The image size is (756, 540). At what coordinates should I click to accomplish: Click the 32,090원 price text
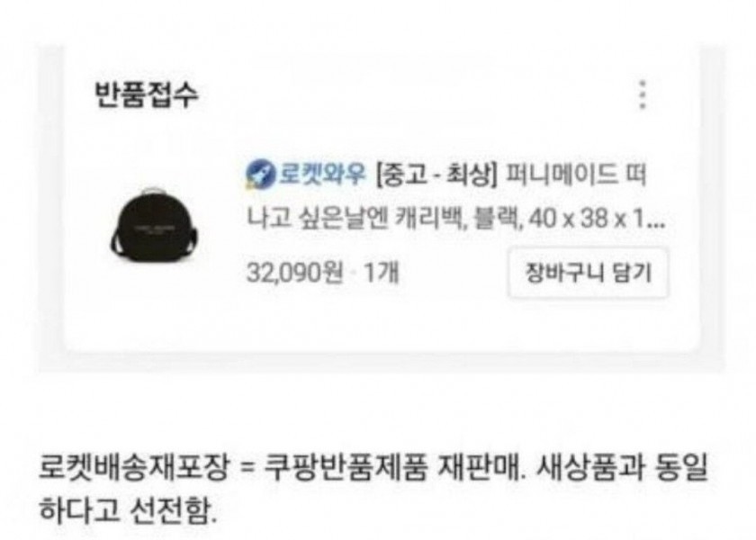pyautogui.click(x=295, y=274)
